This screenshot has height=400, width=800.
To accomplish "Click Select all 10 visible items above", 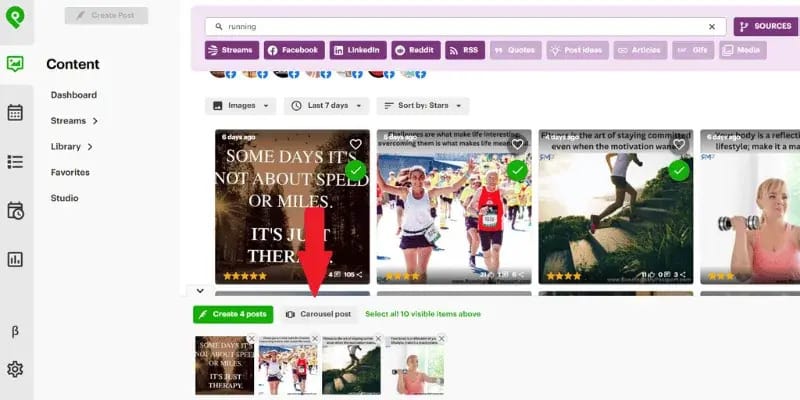I will 423,314.
